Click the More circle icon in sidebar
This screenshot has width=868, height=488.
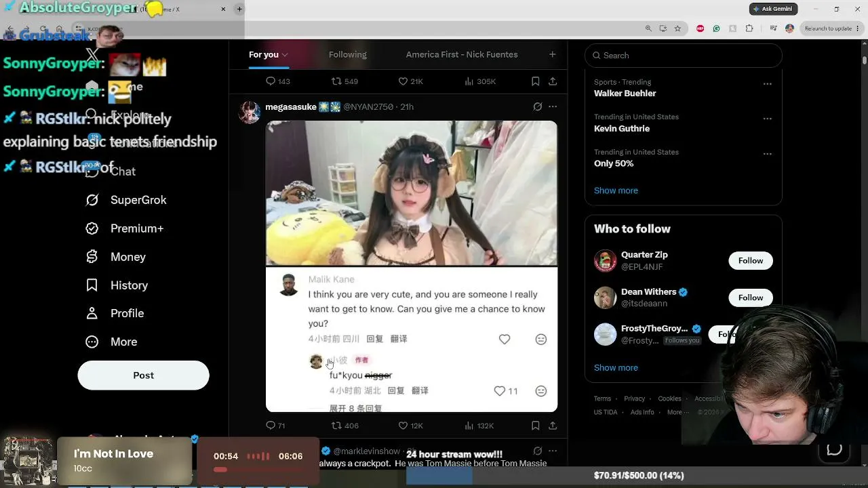[92, 342]
